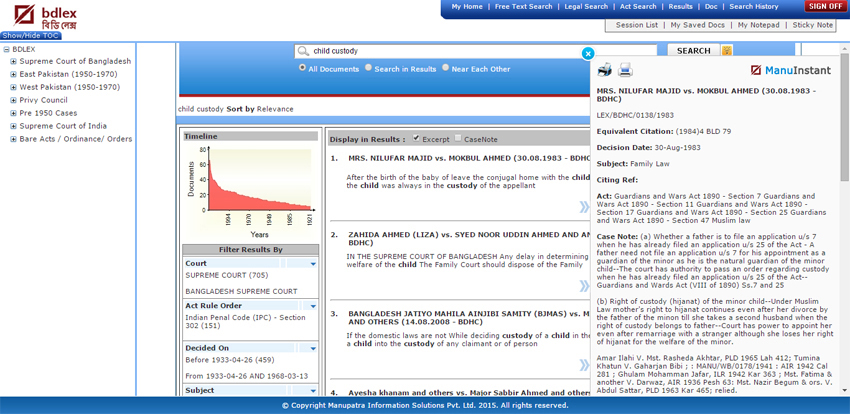850x414 pixels.
Task: Expand Bare Acts / Ordinance/ Orders node
Action: (14, 139)
